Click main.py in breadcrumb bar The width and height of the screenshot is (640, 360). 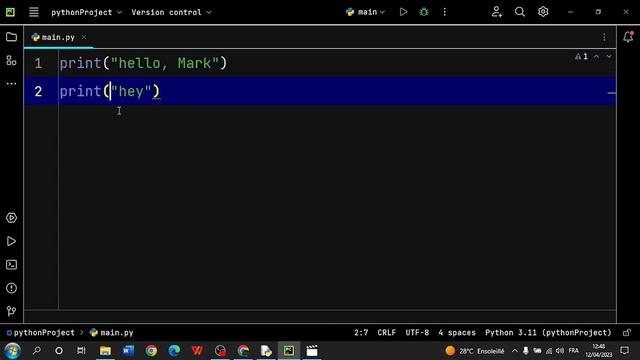click(112, 333)
